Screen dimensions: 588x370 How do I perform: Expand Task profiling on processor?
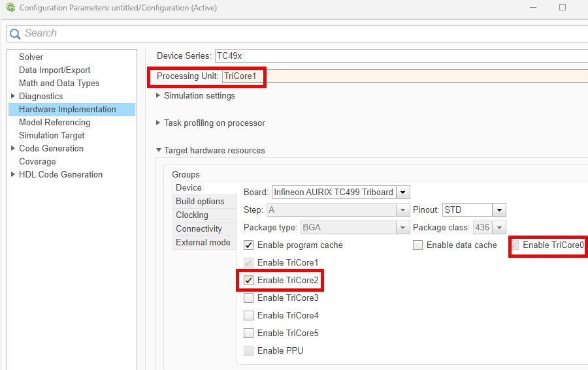click(x=159, y=123)
